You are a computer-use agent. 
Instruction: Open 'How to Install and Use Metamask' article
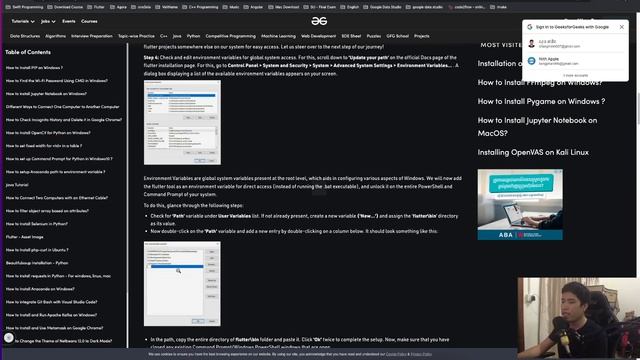[54, 328]
